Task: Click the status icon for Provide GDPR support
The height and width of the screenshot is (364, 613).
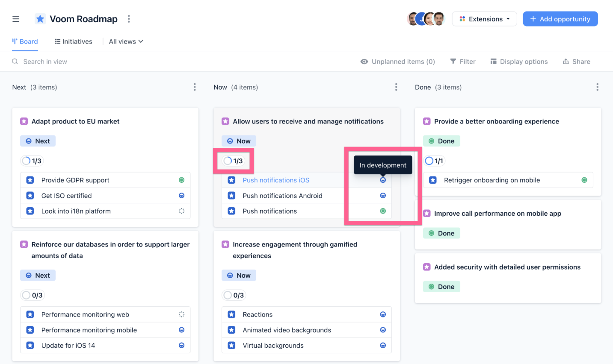Action: pos(181,180)
